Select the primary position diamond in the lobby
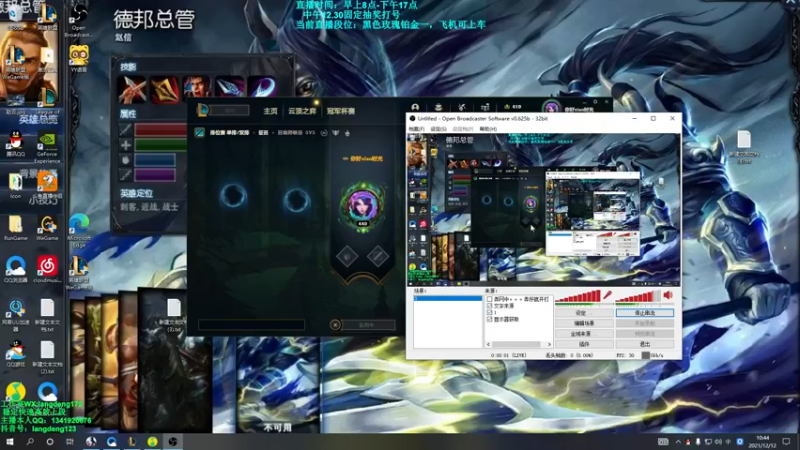Viewport: 800px width, 450px height. point(347,256)
